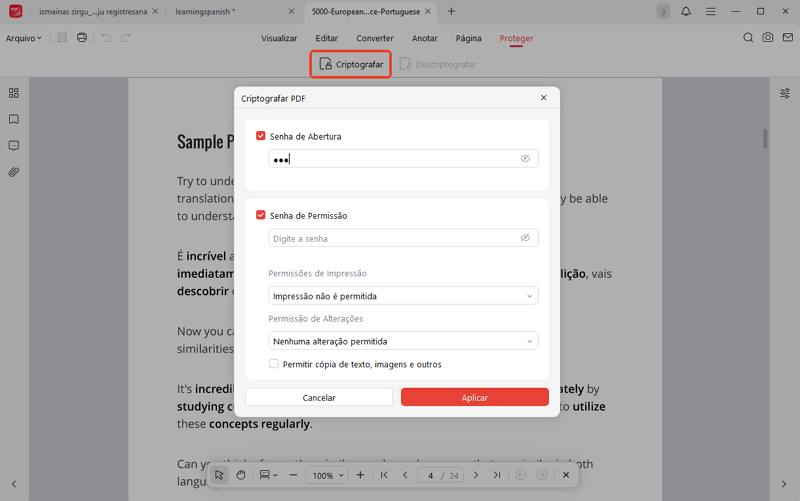Click the document vertical scrollbar thumb

765,138
